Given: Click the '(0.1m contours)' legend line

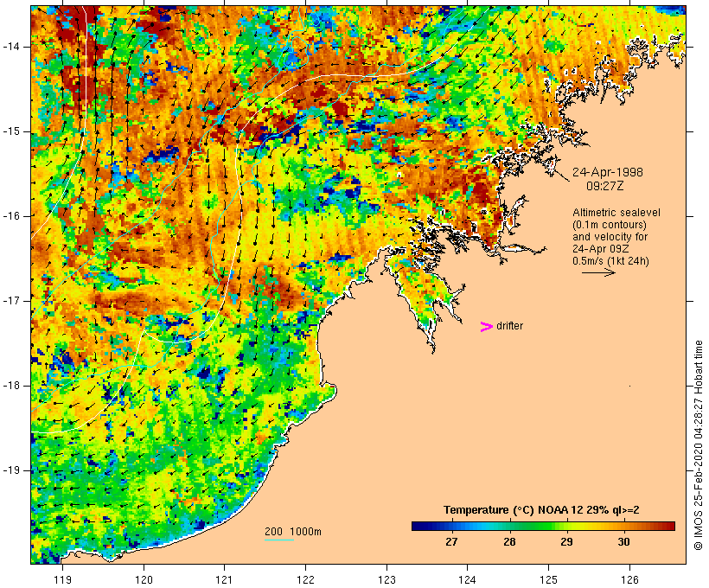Looking at the screenshot, I should [610, 225].
